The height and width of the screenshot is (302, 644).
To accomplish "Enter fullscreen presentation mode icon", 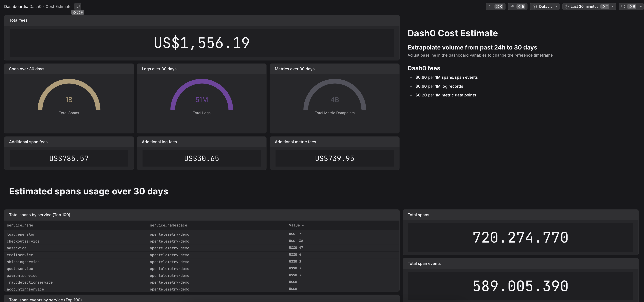I will 78,6.
